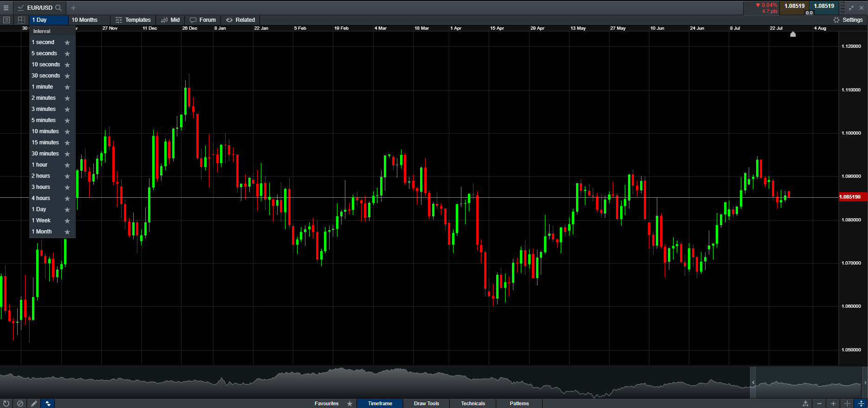Zoom out with the minus icon
Screen dimensions: 868x408
[x=819, y=403]
